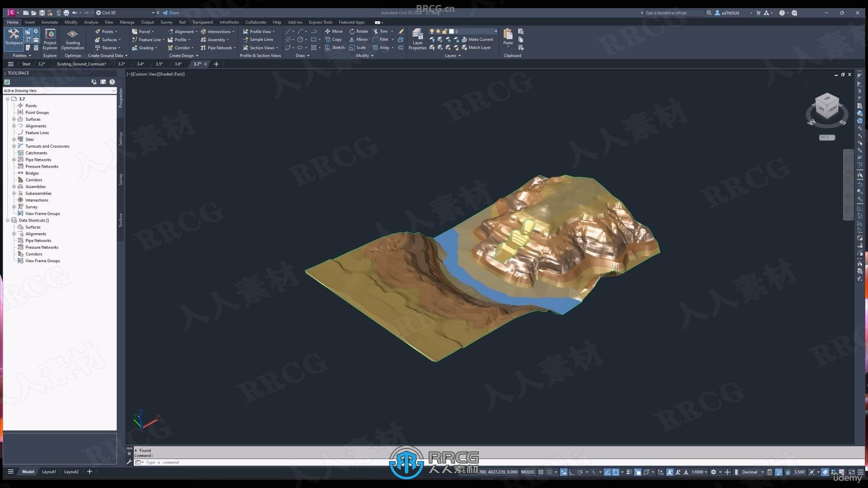Click the Share button
The image size is (868, 488).
pyautogui.click(x=171, y=13)
